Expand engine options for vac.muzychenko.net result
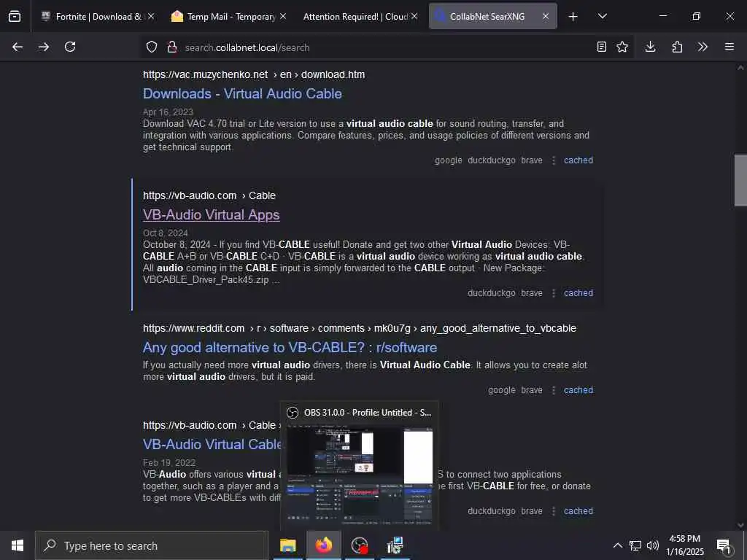Screen dimensions: 747x560 point(553,160)
